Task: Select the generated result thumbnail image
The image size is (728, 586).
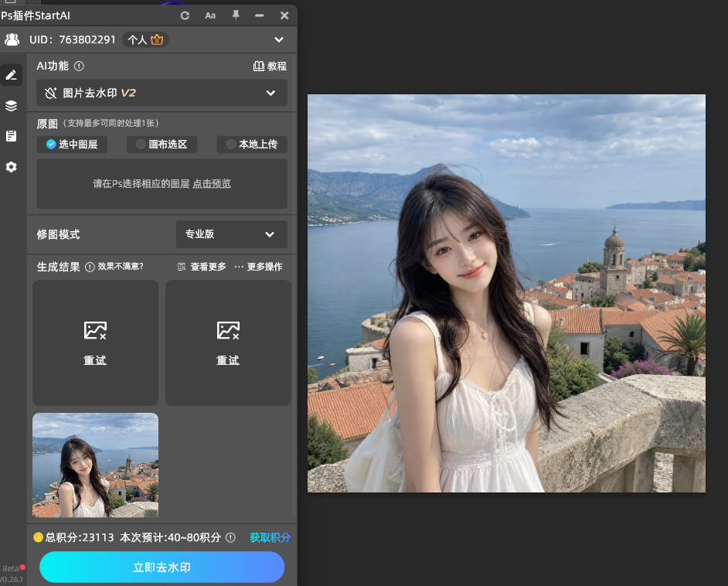Action: click(95, 465)
